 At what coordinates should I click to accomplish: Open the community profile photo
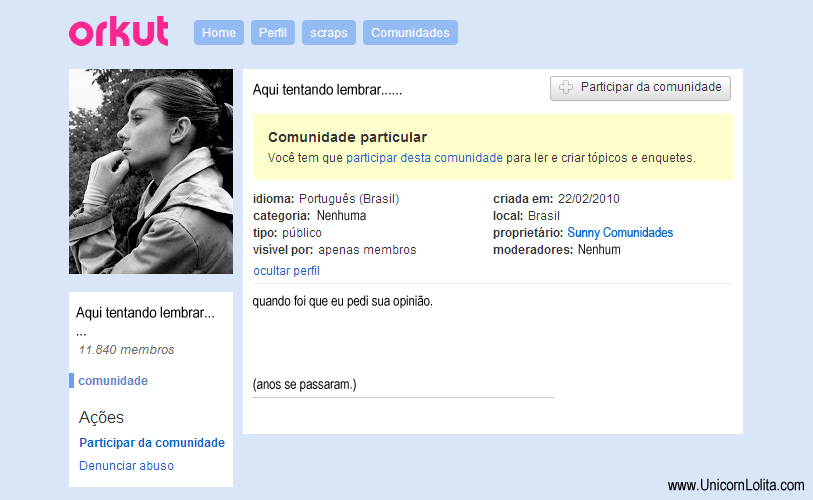point(151,171)
